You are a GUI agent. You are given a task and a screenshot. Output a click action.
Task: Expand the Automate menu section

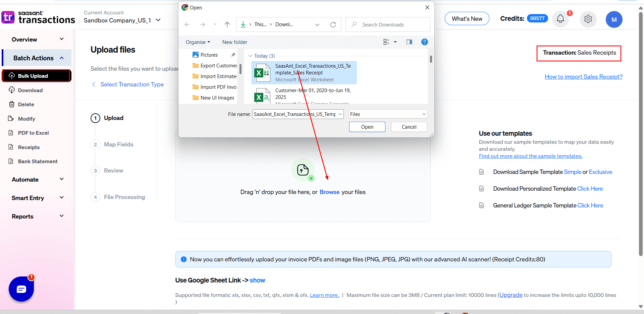(62, 179)
